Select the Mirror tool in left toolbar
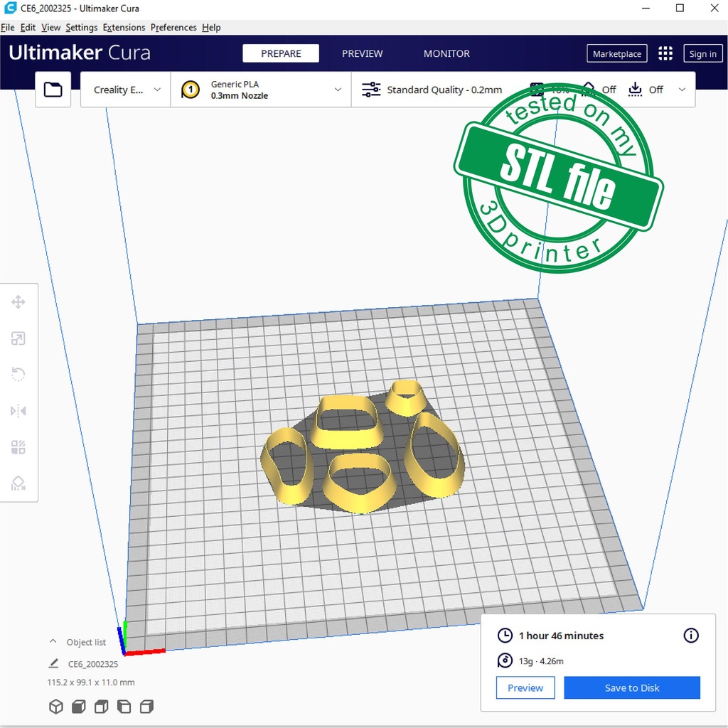Image resolution: width=728 pixels, height=728 pixels. (x=18, y=411)
